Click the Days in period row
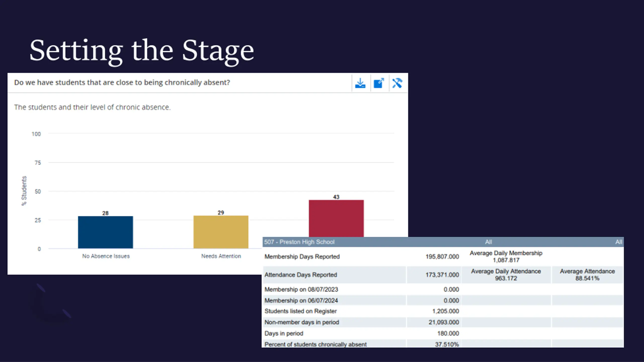Viewport: 644px width, 362px height. (x=362, y=333)
